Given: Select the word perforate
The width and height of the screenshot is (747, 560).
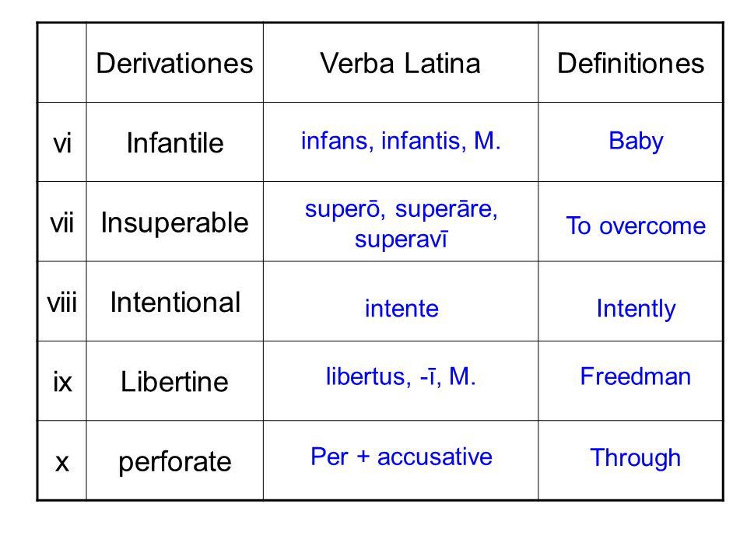Looking at the screenshot, I should (x=175, y=462).
